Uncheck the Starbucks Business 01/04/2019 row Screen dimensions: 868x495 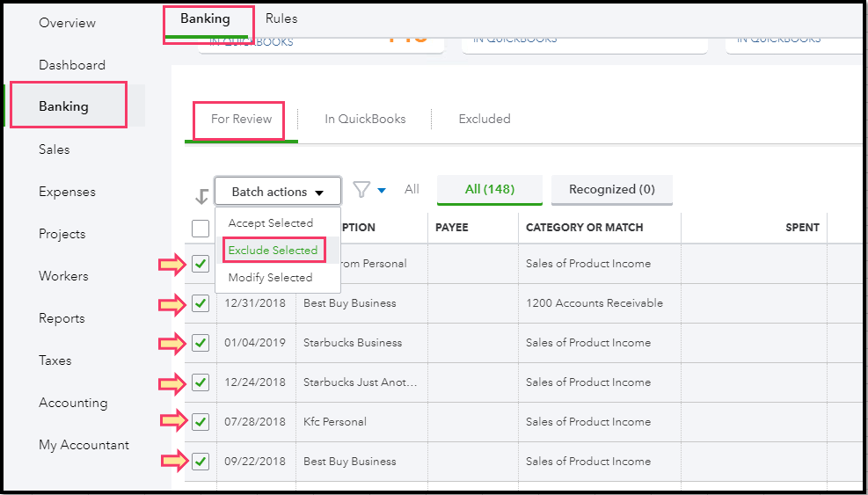[201, 343]
